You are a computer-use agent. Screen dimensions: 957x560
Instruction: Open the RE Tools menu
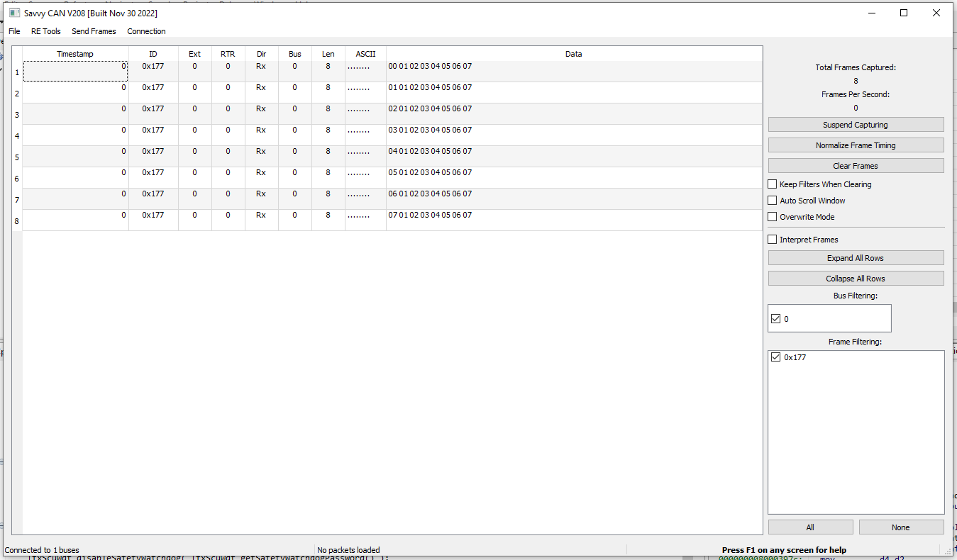(46, 31)
